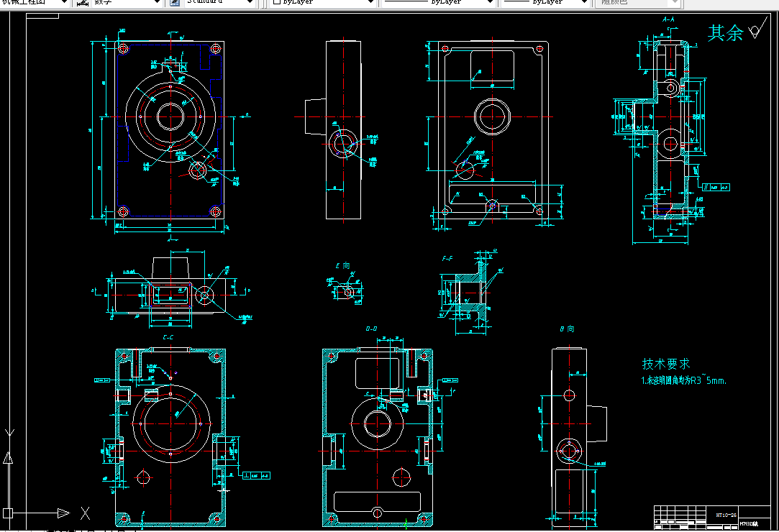The width and height of the screenshot is (779, 532).
Task: Select the D-D section view label
Action: 372,329
